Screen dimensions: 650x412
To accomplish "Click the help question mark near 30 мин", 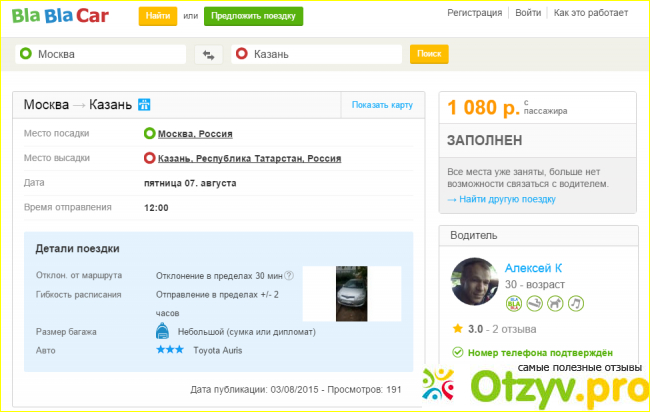I will pos(289,275).
